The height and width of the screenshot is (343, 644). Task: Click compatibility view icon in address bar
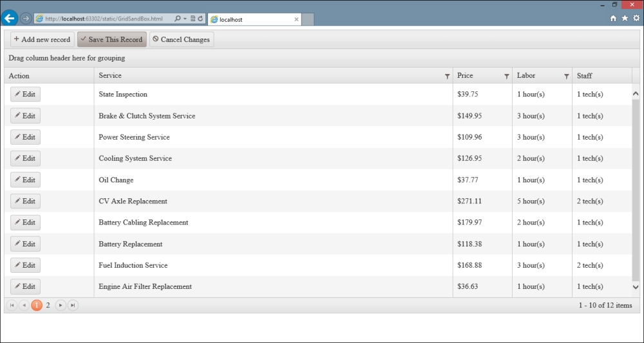[x=193, y=19]
